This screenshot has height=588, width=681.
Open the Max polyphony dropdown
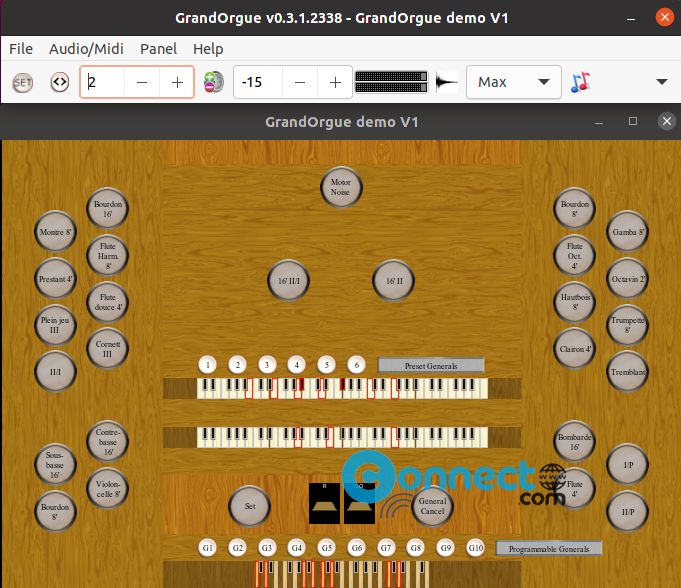pos(513,82)
